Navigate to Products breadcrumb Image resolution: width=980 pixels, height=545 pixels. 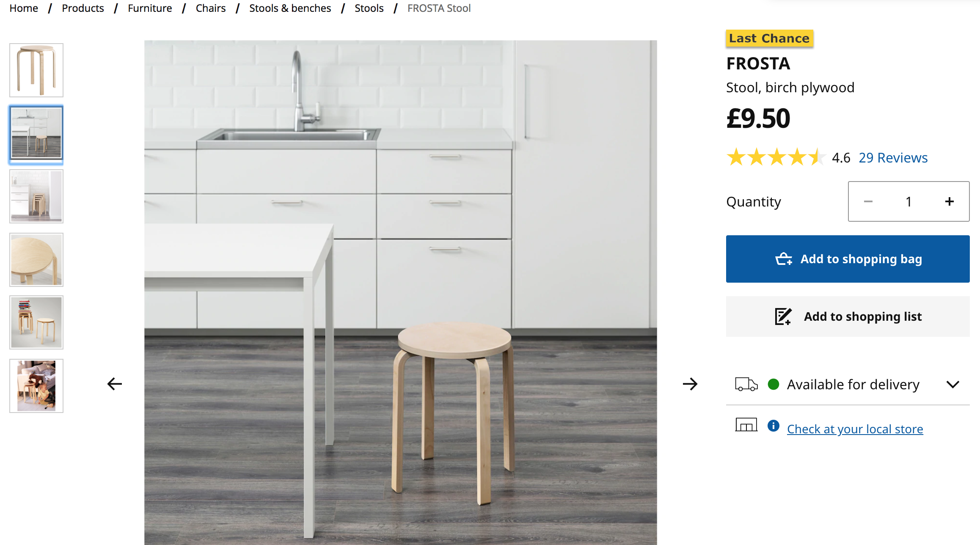83,8
